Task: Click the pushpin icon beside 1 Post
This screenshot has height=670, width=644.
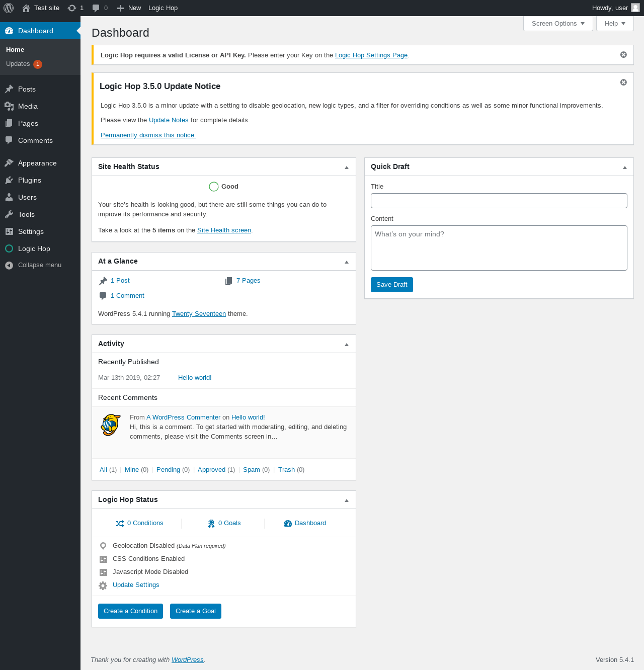Action: click(x=103, y=281)
